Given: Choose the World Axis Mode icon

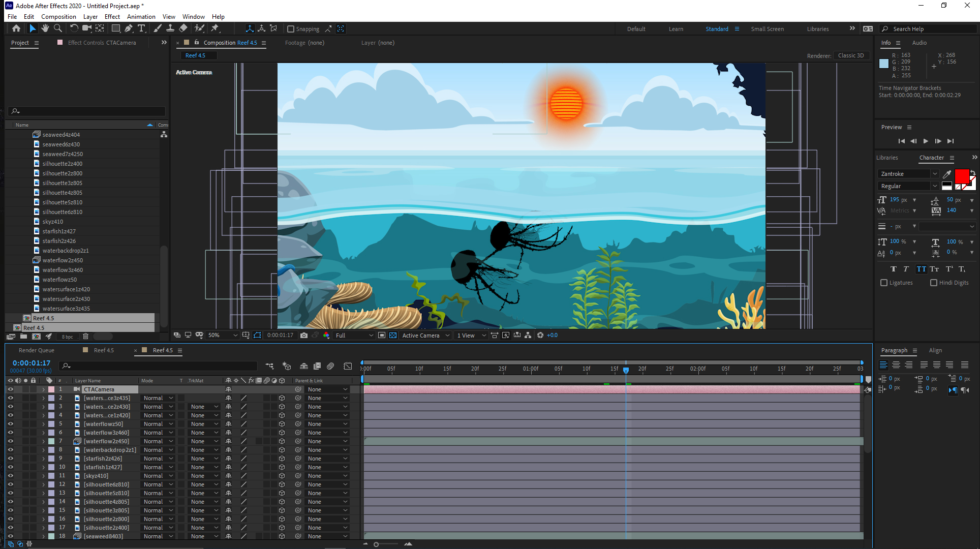Looking at the screenshot, I should tap(261, 28).
